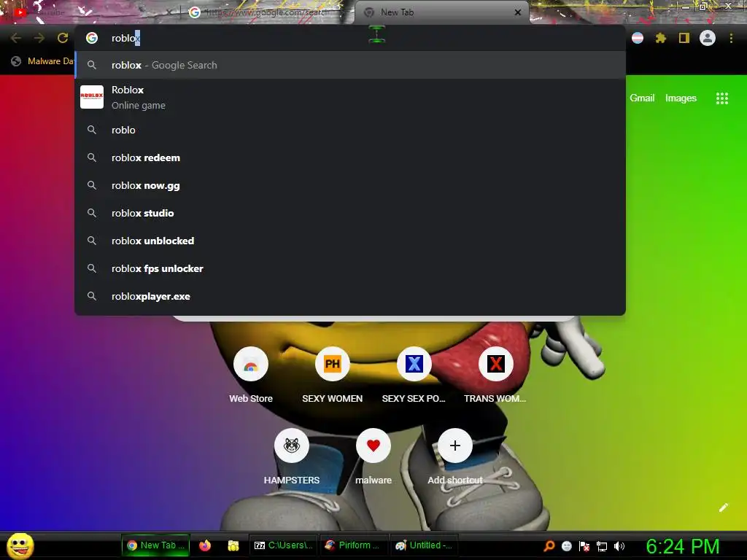The image size is (747, 560).
Task: Click the flag with red X tray icon
Action: [x=584, y=546]
